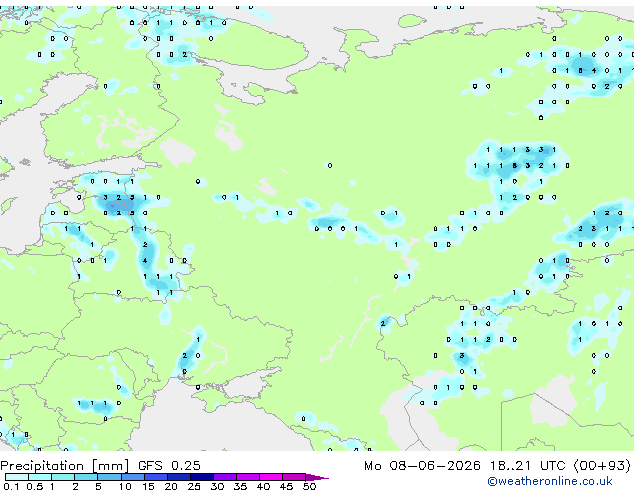This screenshot has height=490, width=634.
Task: Click the forecast date 'Mo 08-06-2026'
Action: pyautogui.click(x=423, y=466)
